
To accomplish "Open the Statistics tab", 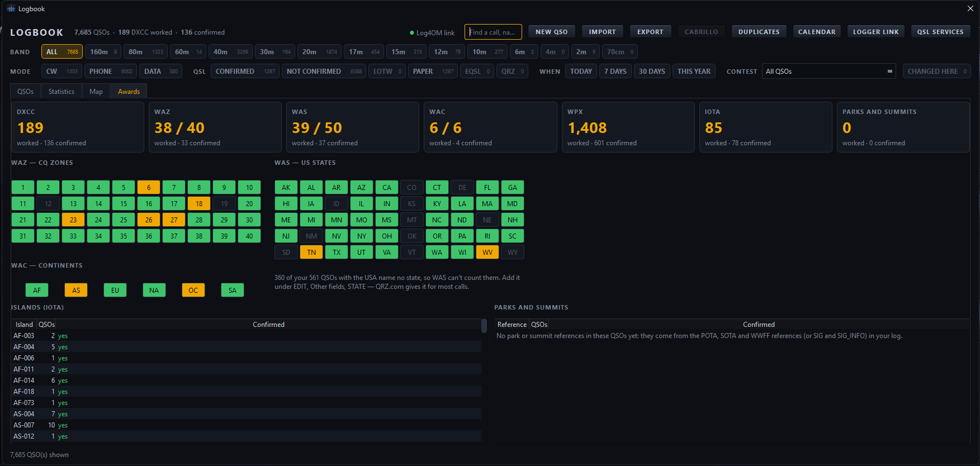I will [61, 91].
